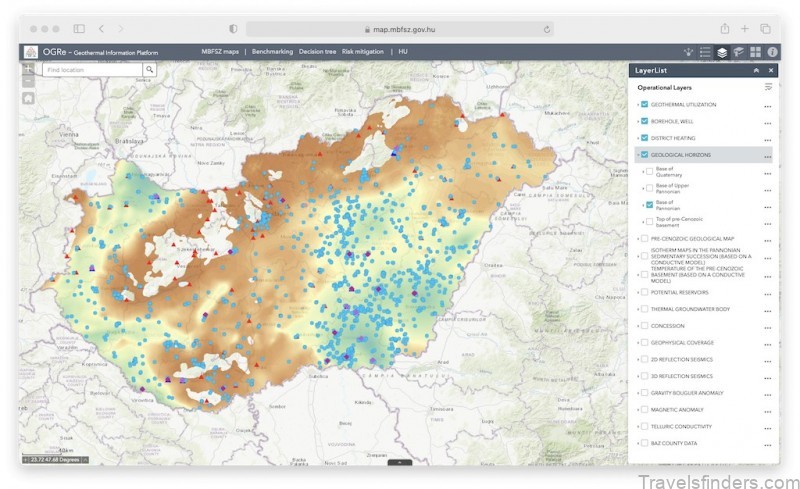Switch language with the HU link

(x=403, y=51)
